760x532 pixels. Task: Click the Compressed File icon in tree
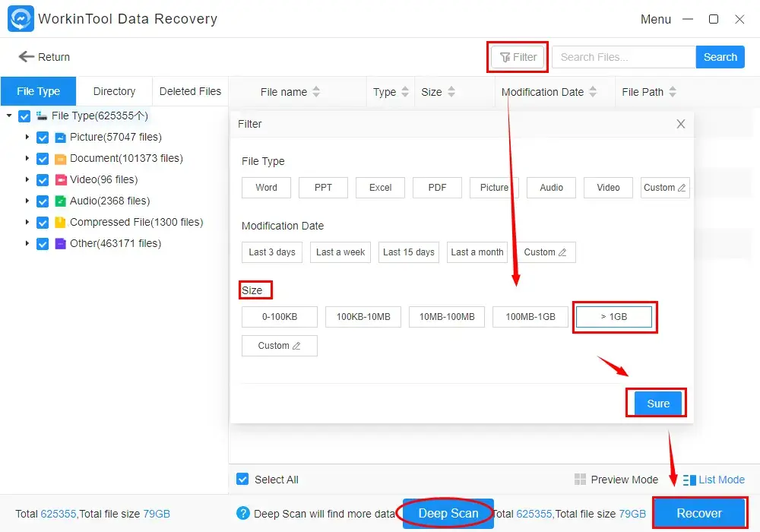click(x=61, y=223)
